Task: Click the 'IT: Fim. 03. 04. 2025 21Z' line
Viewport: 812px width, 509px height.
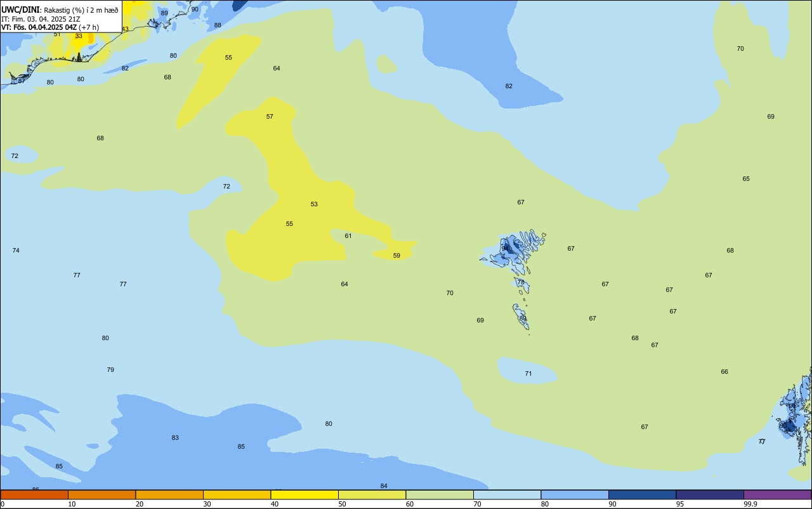Action: (41, 19)
